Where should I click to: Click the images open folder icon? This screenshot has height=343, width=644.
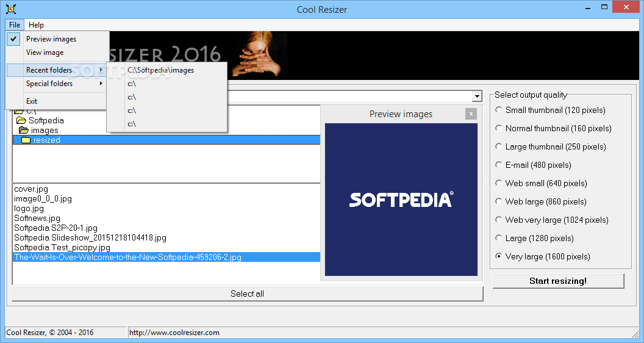coord(23,131)
